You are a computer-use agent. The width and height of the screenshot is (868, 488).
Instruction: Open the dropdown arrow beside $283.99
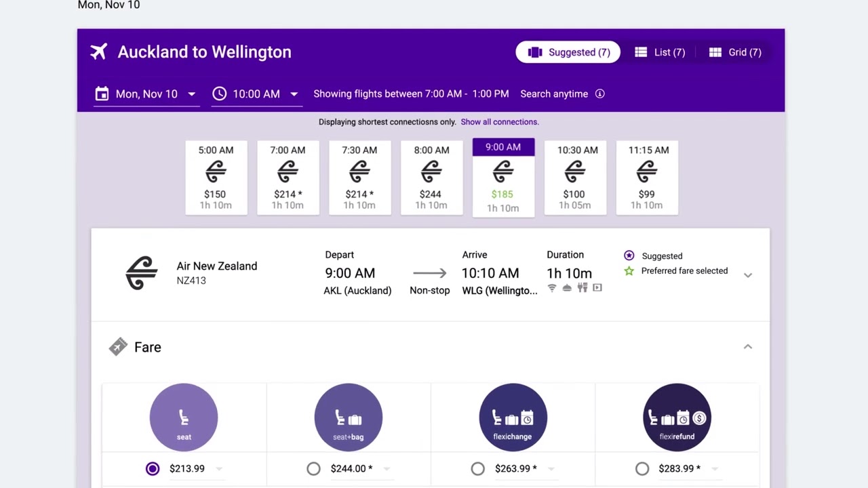pos(715,468)
